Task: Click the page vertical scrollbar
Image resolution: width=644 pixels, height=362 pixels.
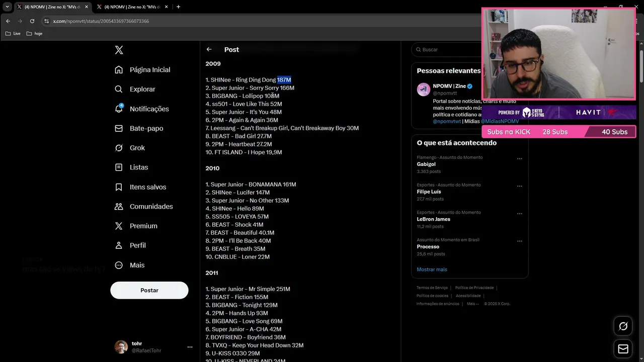Action: pyautogui.click(x=641, y=65)
